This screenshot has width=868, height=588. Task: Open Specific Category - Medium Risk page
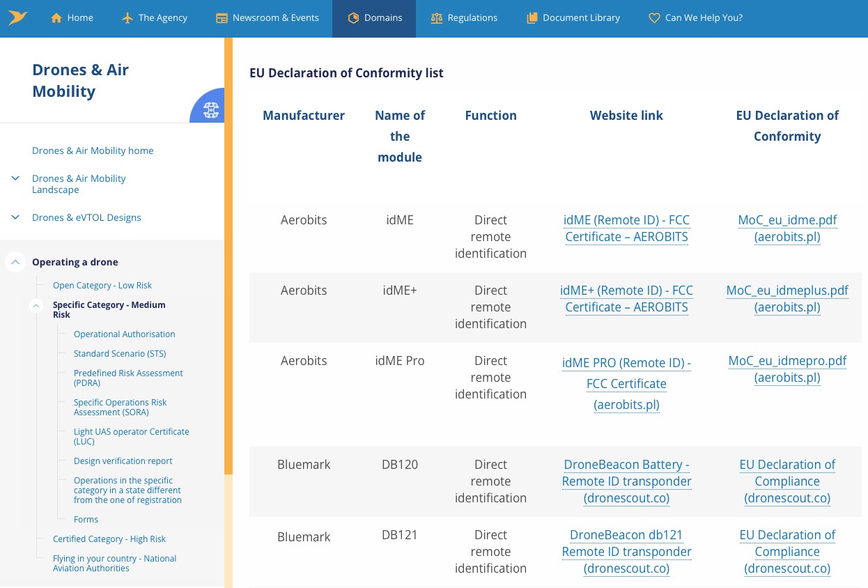click(109, 310)
